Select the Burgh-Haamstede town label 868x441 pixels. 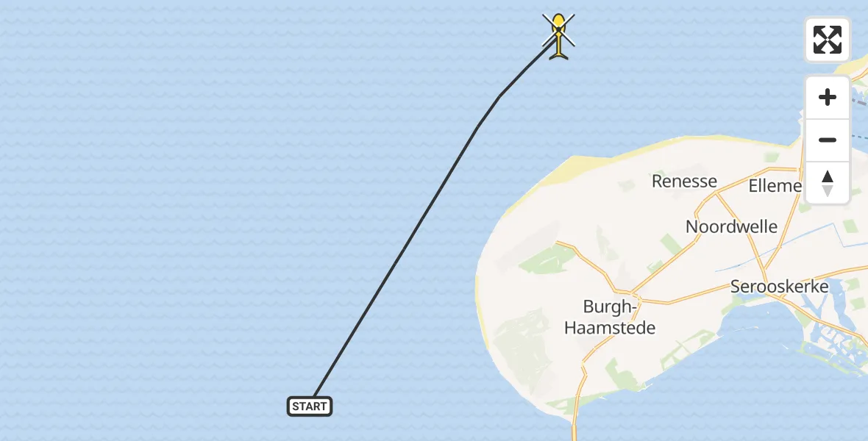point(610,317)
